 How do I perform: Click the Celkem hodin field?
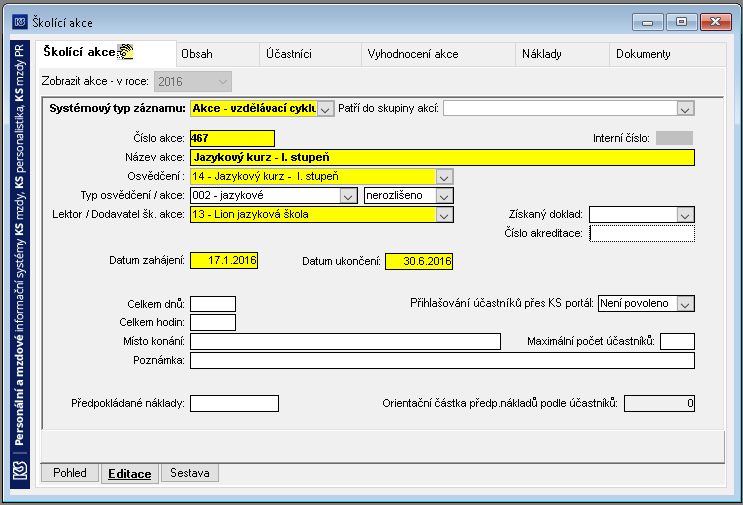click(x=213, y=322)
